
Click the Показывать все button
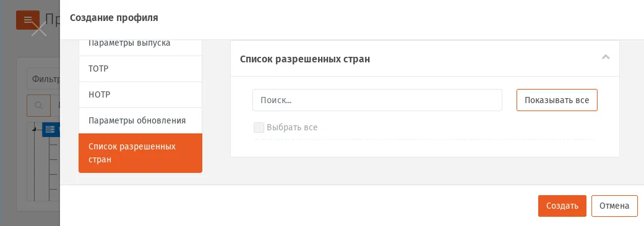[557, 100]
